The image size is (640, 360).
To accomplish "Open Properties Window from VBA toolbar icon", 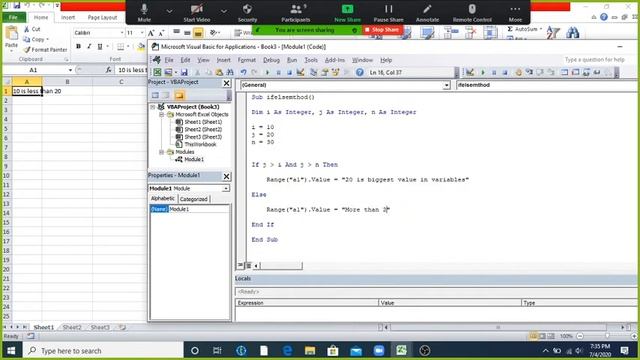I will click(x=325, y=72).
